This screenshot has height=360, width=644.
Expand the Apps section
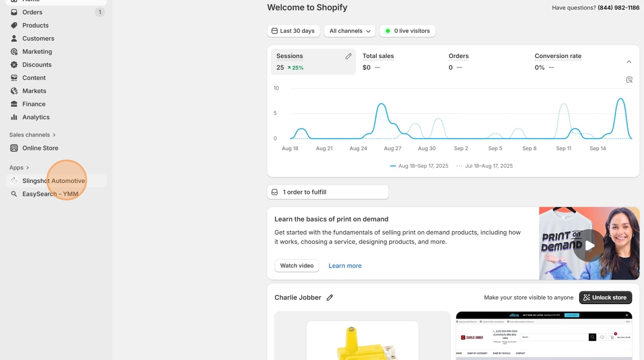[x=20, y=168]
